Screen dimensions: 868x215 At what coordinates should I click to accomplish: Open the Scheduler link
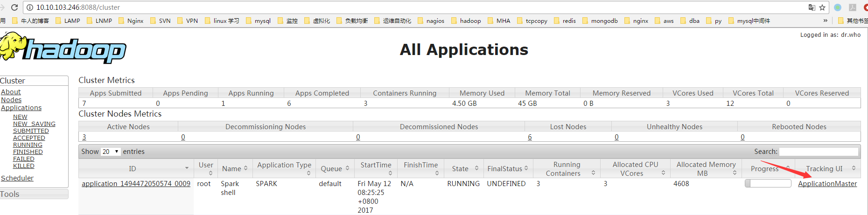click(x=17, y=178)
